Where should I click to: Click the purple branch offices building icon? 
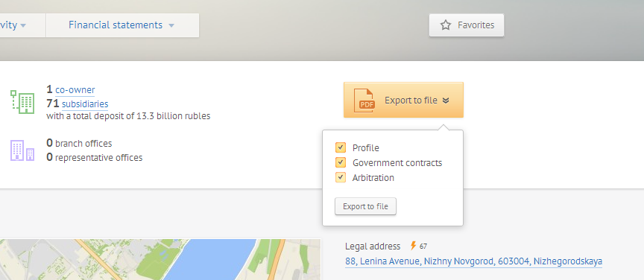(x=22, y=150)
